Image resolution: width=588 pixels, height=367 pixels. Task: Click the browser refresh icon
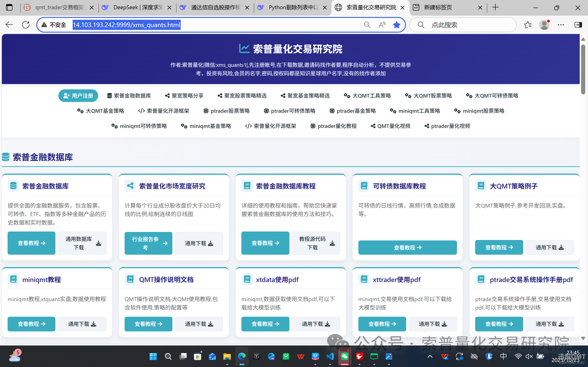[x=26, y=25]
